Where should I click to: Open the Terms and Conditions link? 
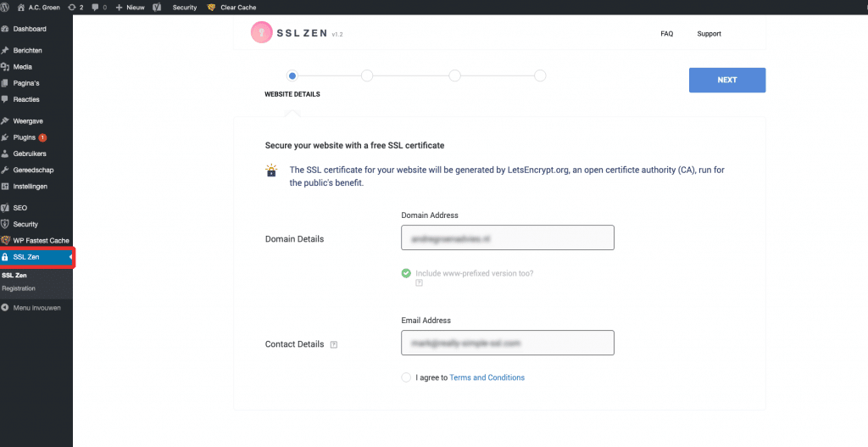(487, 377)
